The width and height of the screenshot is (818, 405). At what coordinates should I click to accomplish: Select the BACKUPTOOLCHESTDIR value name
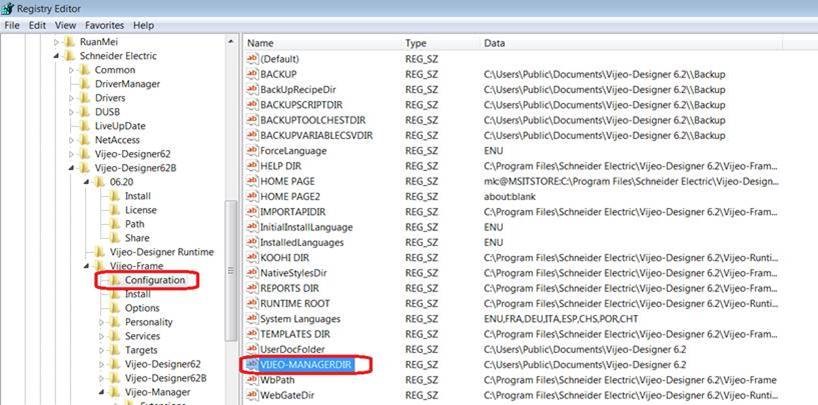pos(313,120)
